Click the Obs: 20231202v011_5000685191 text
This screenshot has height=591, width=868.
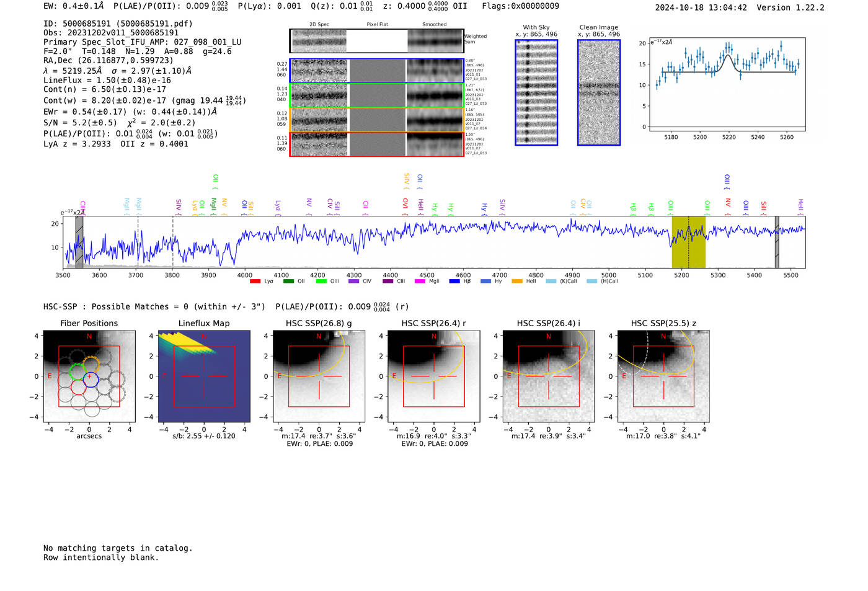(111, 33)
